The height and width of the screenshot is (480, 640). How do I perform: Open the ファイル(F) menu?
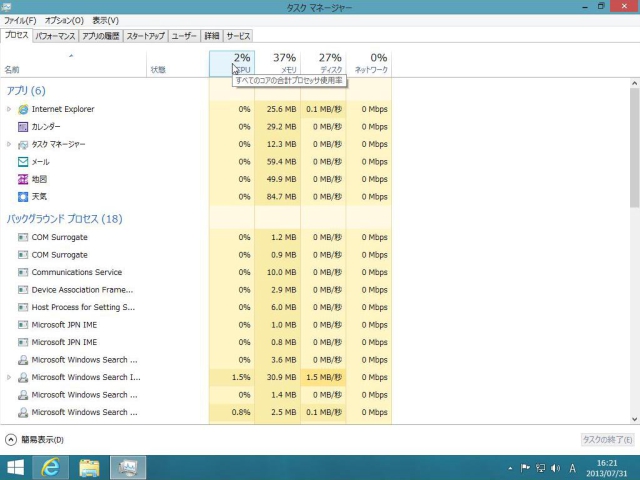click(x=20, y=20)
